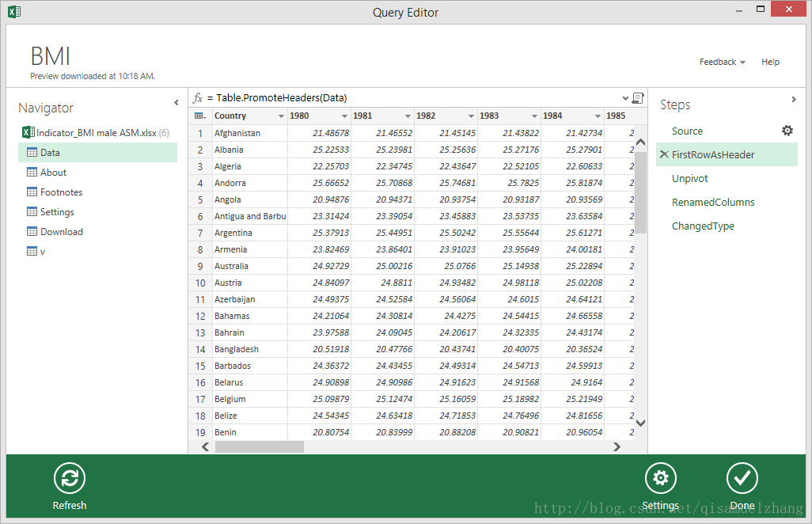Select the ChangedType step

pyautogui.click(x=703, y=226)
